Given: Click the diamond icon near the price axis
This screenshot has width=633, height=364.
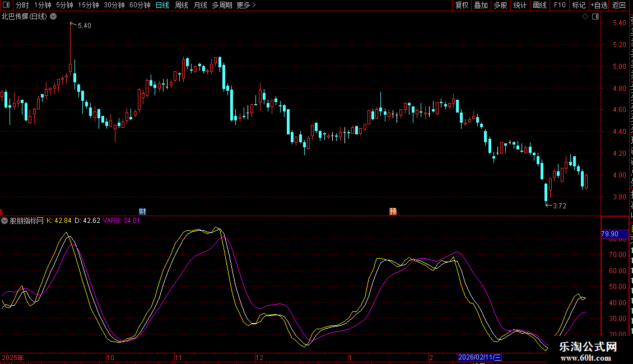Looking at the screenshot, I should tap(585, 17).
